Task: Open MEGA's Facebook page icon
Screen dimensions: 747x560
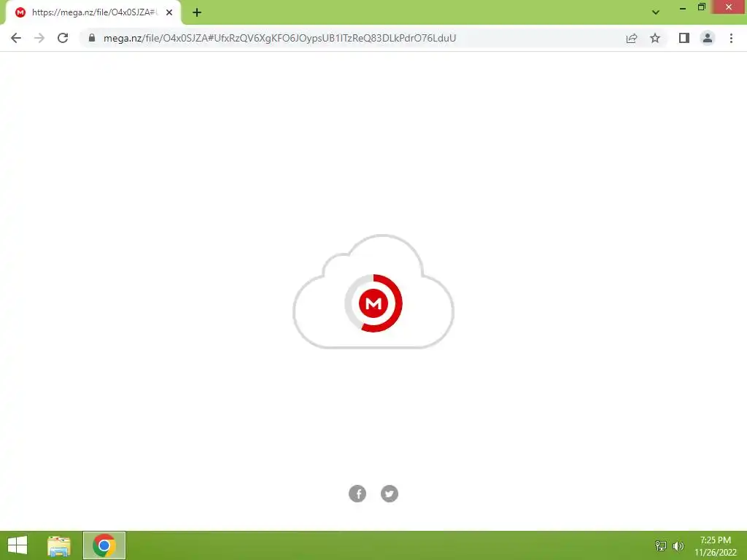Action: pyautogui.click(x=357, y=494)
